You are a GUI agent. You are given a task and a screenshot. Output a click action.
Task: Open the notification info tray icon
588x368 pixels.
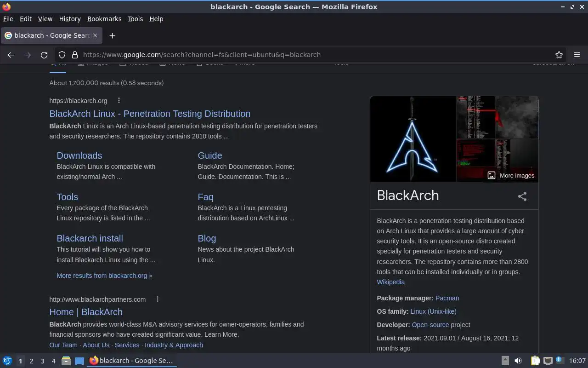pos(559,361)
